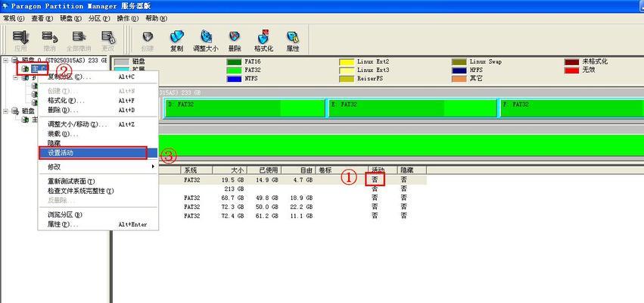
Task: Choose 检查文件系统完整性(I) in the context menu
Action: (98, 191)
